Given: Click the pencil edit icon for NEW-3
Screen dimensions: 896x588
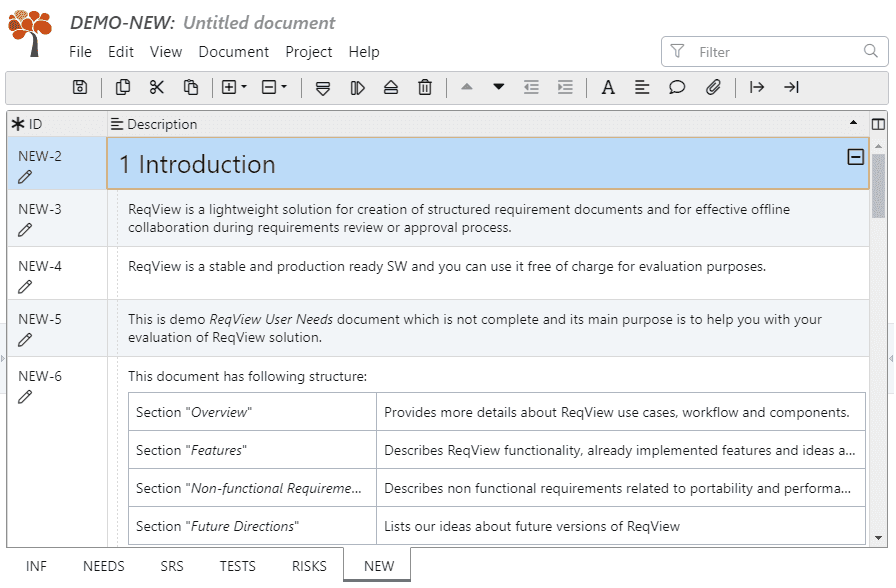Looking at the screenshot, I should [25, 230].
